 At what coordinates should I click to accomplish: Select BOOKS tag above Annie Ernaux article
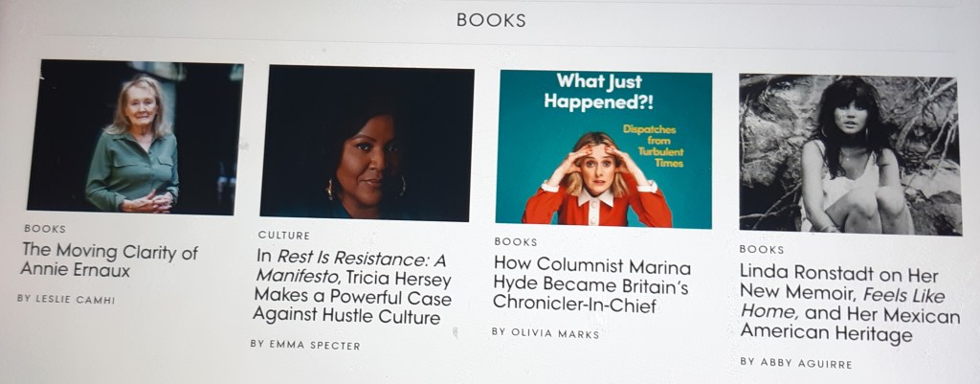click(x=44, y=229)
